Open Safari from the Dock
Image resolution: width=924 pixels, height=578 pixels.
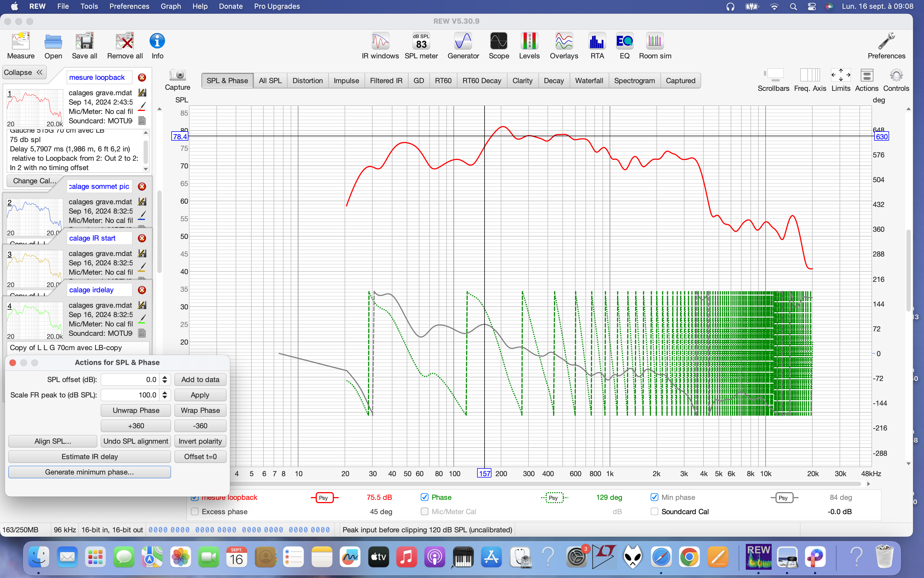click(661, 557)
